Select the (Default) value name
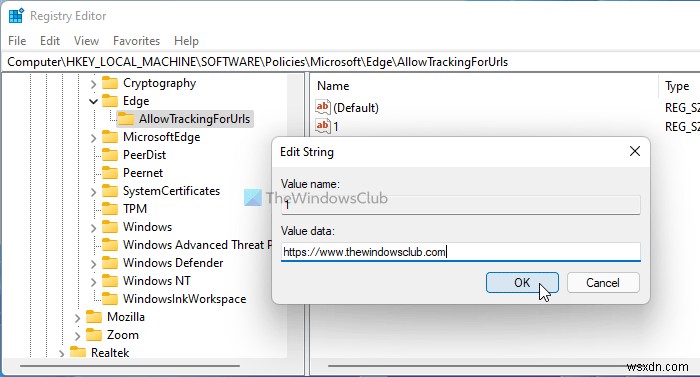The height and width of the screenshot is (377, 700). (x=356, y=108)
